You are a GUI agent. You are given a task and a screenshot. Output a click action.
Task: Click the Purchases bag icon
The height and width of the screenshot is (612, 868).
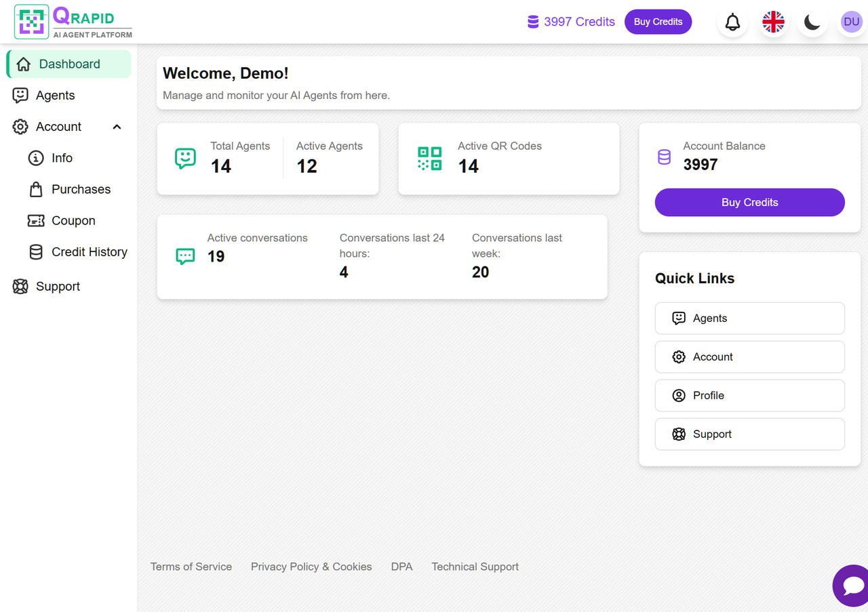(35, 189)
